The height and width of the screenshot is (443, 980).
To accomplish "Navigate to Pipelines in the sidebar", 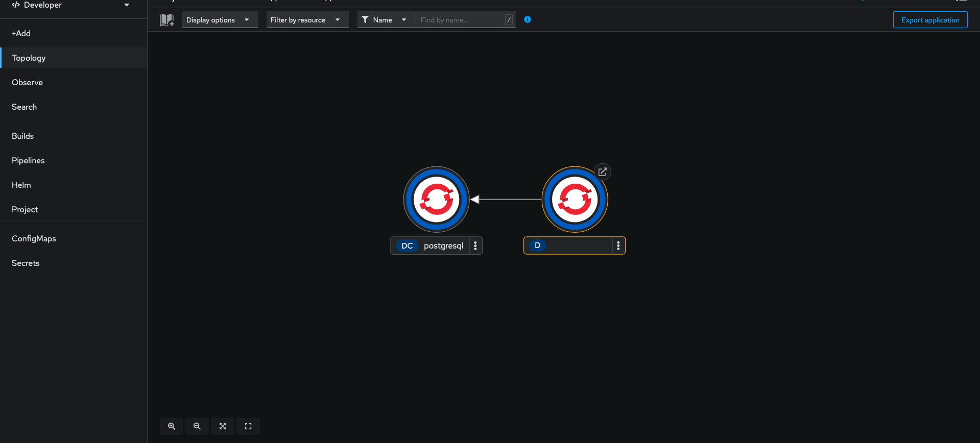I will pyautogui.click(x=28, y=160).
